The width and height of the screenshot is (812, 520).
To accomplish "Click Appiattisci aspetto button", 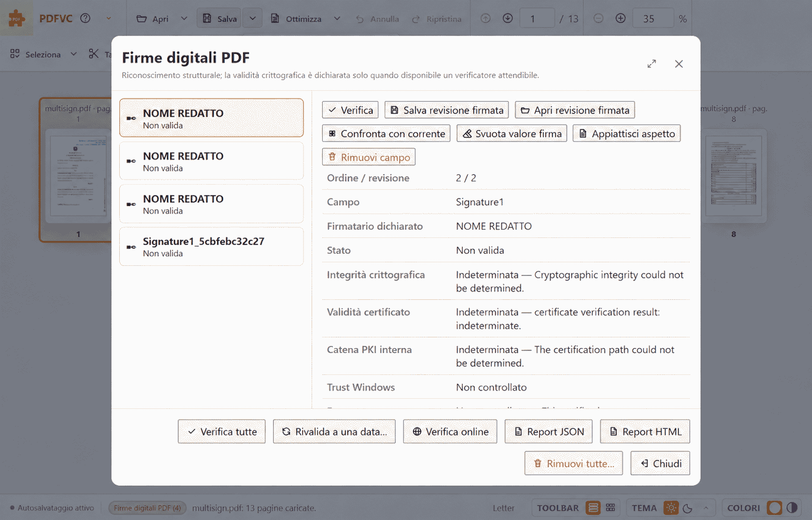I will pos(627,133).
